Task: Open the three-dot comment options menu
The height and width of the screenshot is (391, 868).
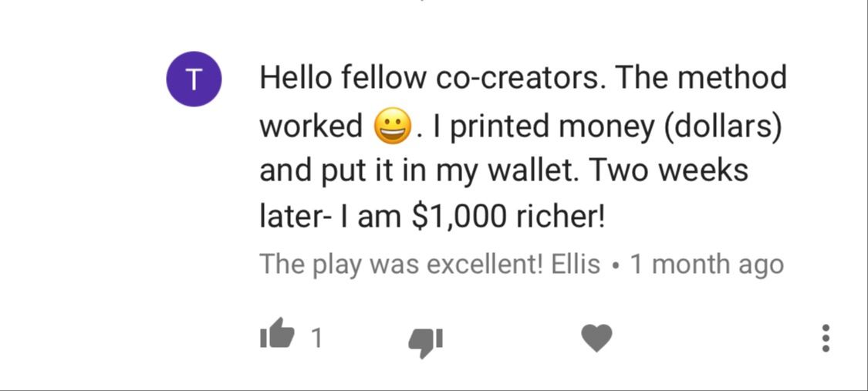Action: coord(826,338)
